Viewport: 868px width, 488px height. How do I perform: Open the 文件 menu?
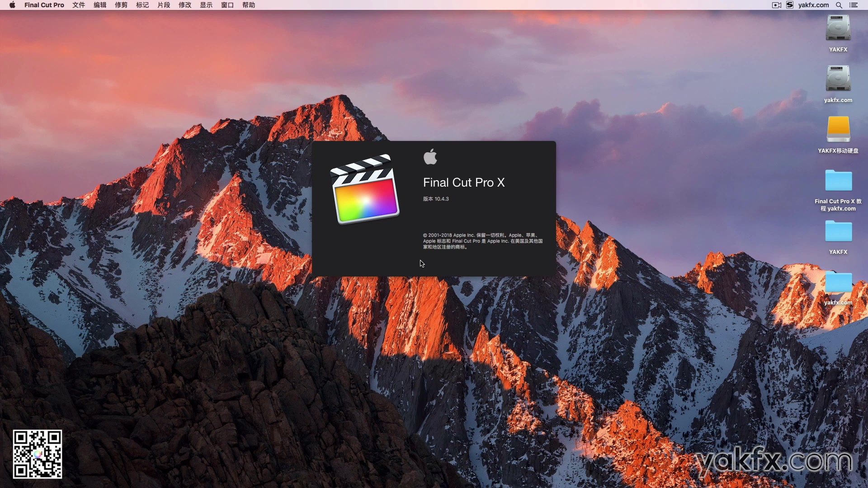(x=79, y=5)
